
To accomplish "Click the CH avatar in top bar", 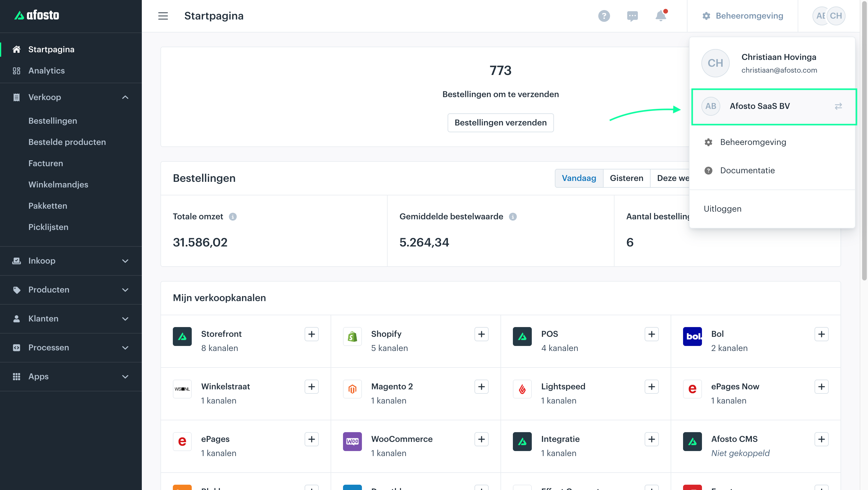I will pyautogui.click(x=836, y=16).
